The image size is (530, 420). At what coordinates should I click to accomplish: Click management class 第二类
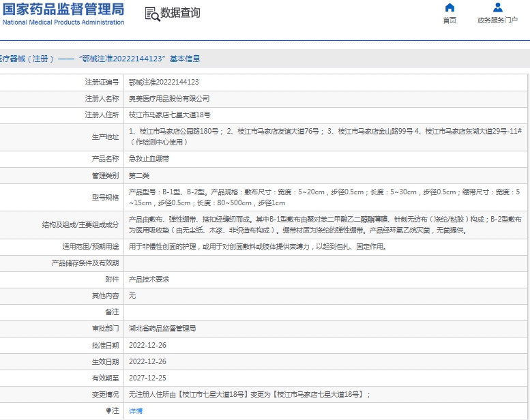pos(139,175)
